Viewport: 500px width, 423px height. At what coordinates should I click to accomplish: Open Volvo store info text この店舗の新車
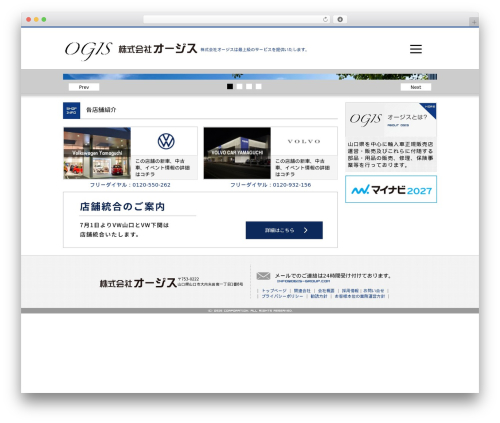[303, 167]
